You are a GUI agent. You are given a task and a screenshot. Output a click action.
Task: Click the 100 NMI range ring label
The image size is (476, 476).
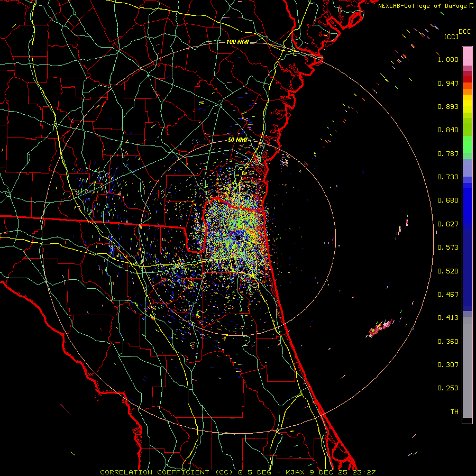click(x=237, y=42)
